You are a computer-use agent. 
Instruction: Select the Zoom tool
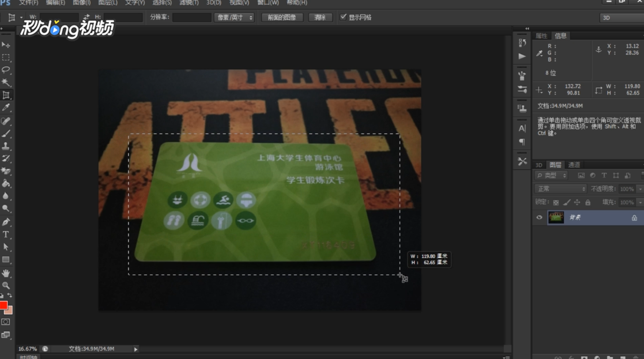6,285
